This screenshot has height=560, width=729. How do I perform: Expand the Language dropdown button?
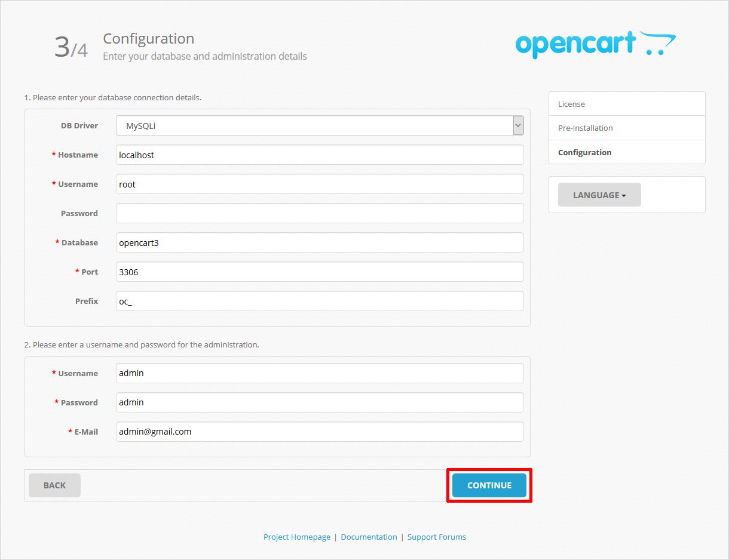pos(599,195)
